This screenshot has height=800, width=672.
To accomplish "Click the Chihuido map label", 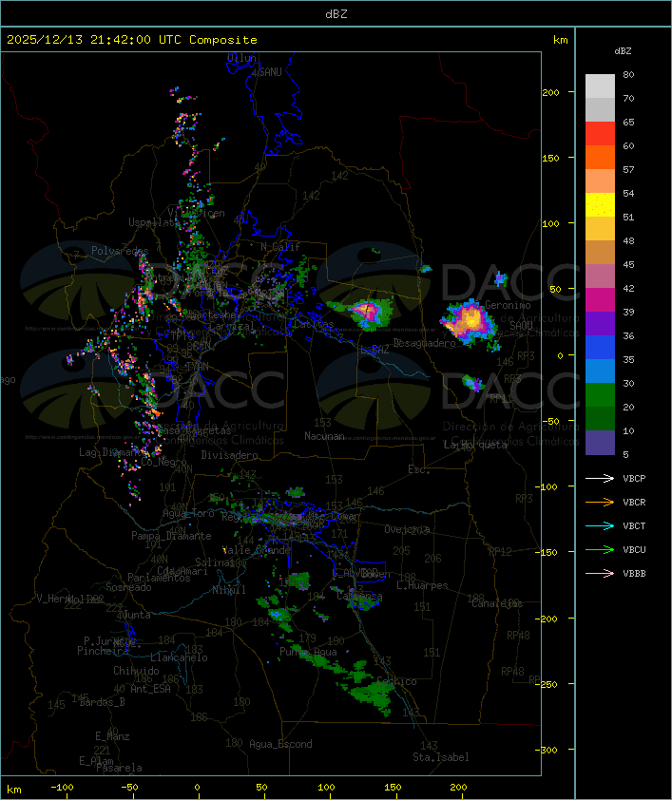I will 136,671.
